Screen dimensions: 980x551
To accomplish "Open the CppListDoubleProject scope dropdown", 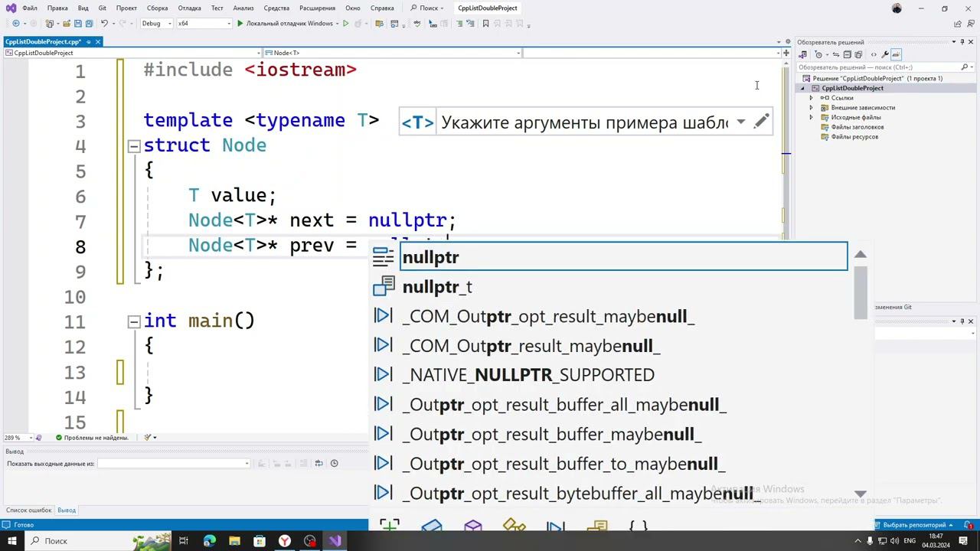I will pyautogui.click(x=132, y=53).
